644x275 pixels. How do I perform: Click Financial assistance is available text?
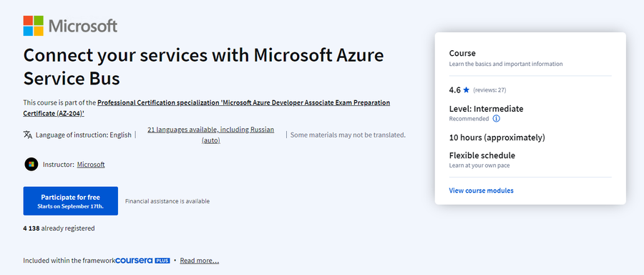coord(167,201)
